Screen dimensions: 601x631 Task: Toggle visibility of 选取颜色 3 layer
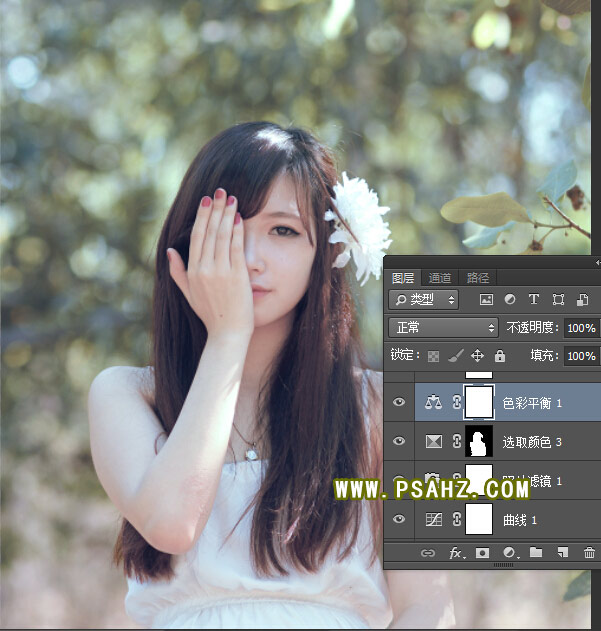(x=400, y=441)
